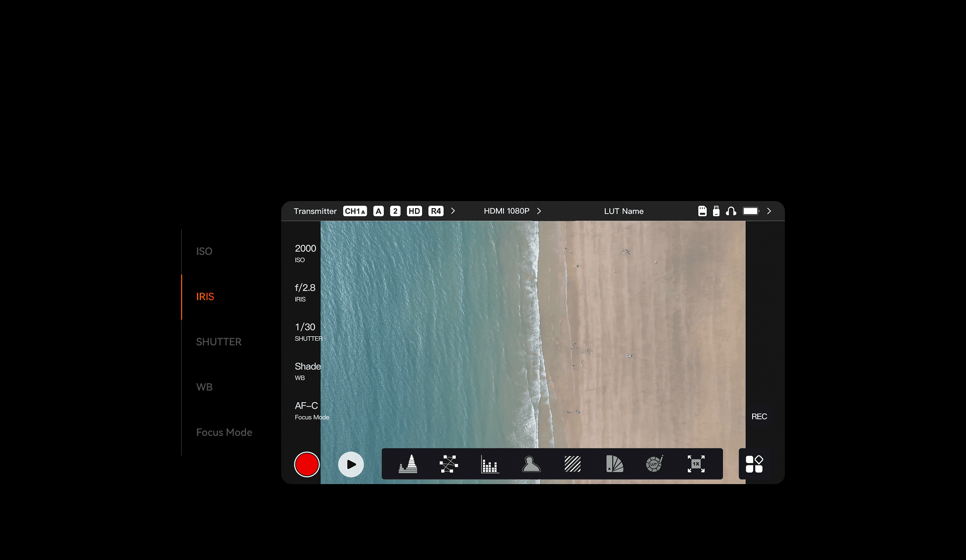Open the widgets grid menu
The height and width of the screenshot is (560, 966).
[754, 464]
